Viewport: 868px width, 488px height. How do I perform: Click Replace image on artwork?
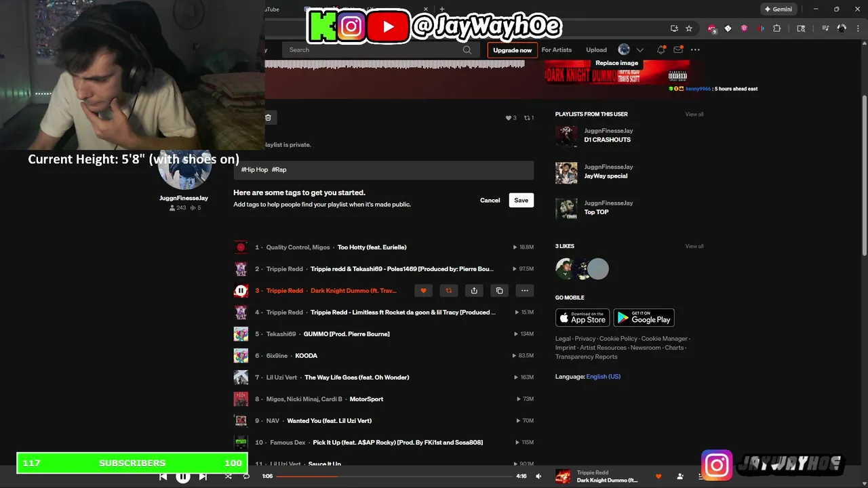[x=617, y=63]
